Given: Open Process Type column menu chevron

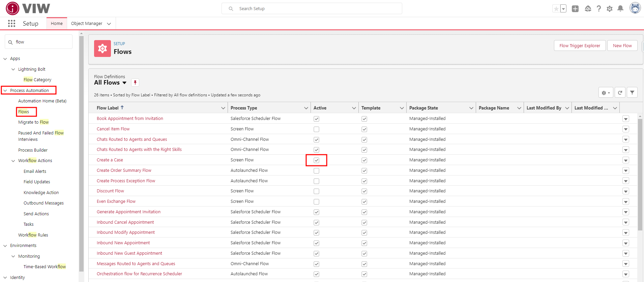Looking at the screenshot, I should coord(306,108).
